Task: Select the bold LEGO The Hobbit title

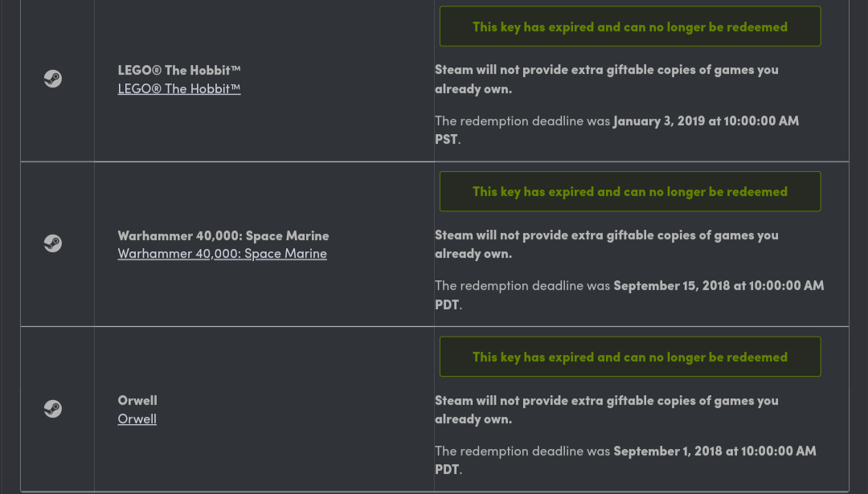Action: click(178, 70)
